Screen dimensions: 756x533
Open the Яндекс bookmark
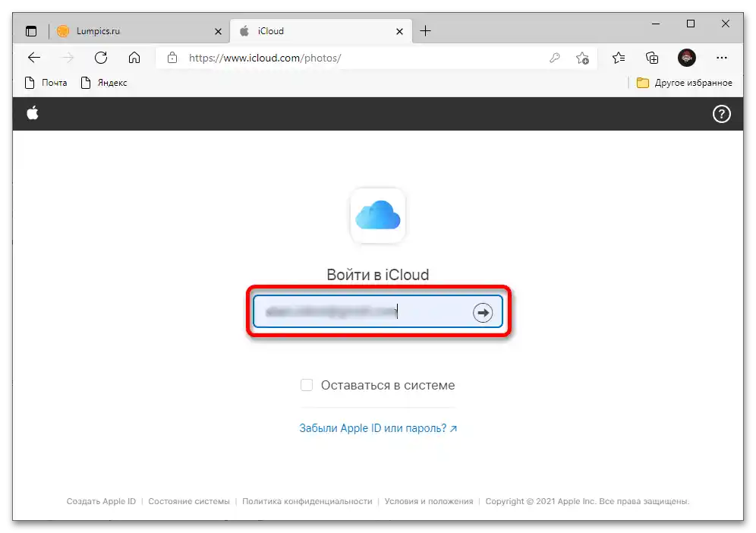(x=104, y=83)
